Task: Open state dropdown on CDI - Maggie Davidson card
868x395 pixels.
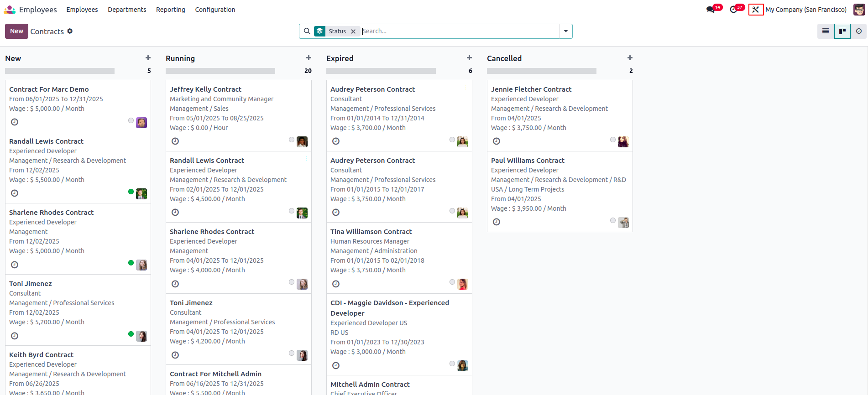Action: pyautogui.click(x=452, y=364)
